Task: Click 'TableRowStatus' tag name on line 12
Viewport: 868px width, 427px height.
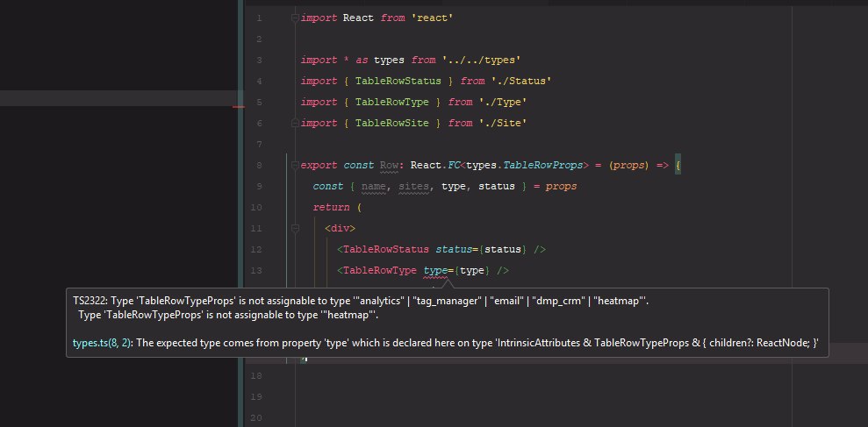Action: 386,250
